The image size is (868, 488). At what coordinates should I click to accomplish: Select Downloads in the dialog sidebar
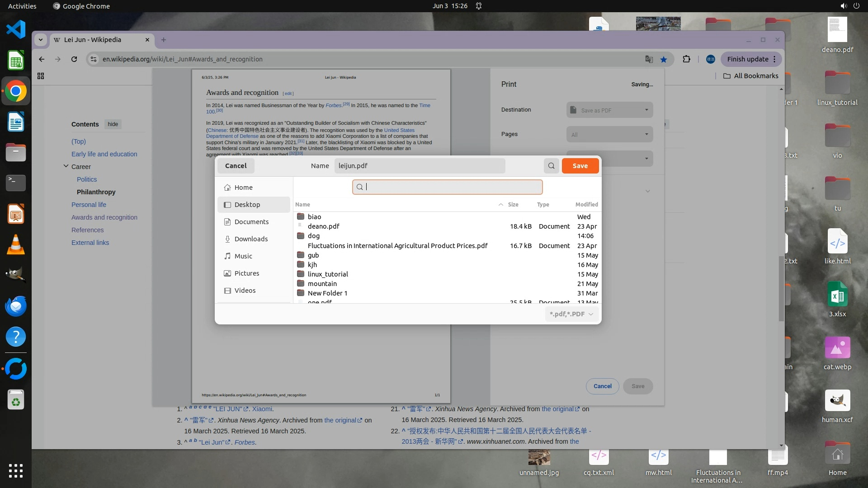pyautogui.click(x=251, y=239)
